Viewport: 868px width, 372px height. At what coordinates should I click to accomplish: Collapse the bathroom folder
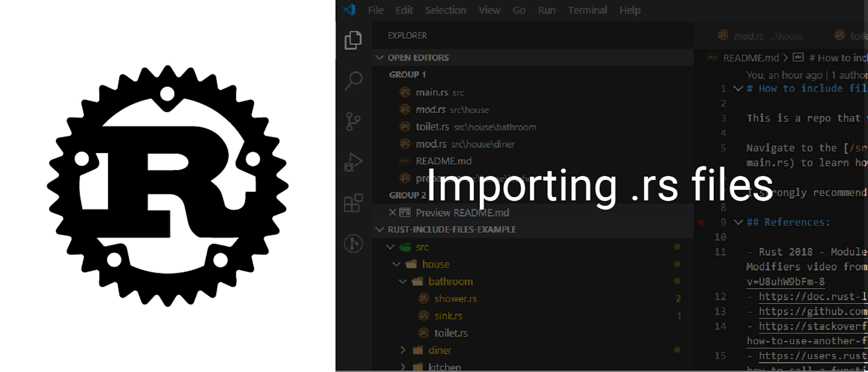point(403,281)
